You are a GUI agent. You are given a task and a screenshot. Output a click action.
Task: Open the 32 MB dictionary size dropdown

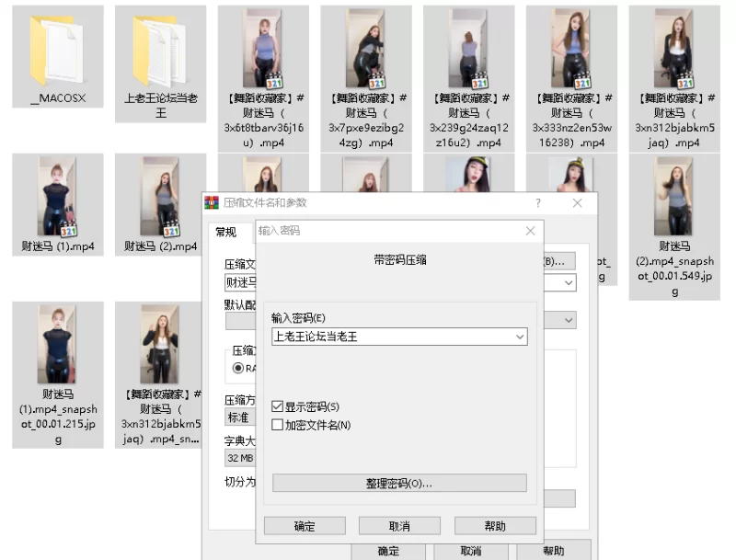point(240,458)
